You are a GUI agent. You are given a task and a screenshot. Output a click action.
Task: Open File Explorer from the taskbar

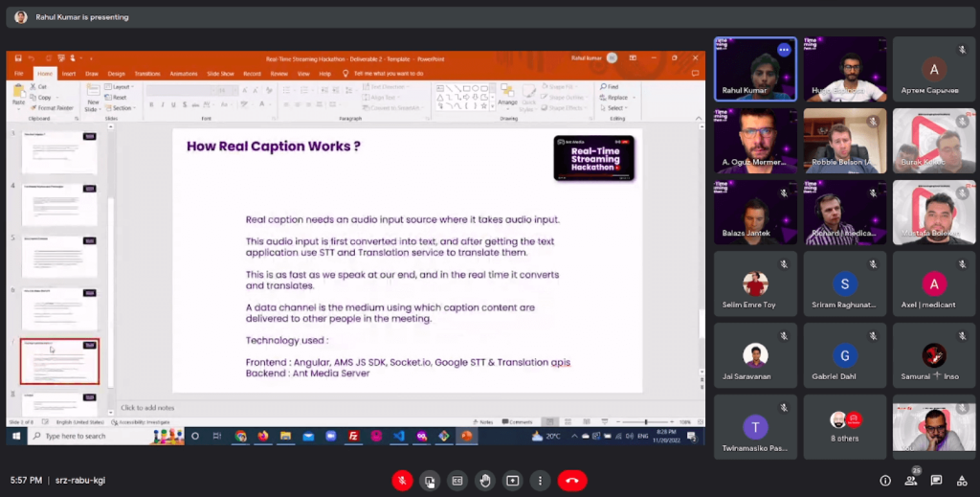click(x=285, y=436)
